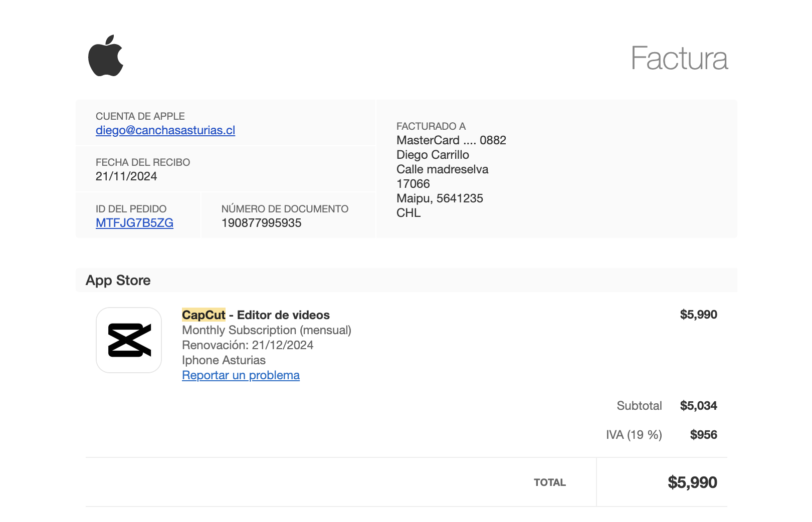Open order ID MTFJG7B5ZG link

(x=134, y=223)
